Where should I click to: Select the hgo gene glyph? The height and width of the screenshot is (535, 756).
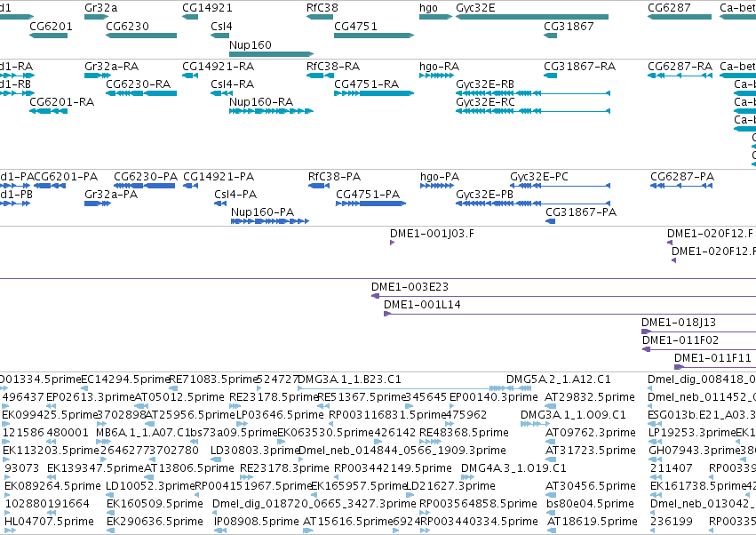tap(436, 17)
